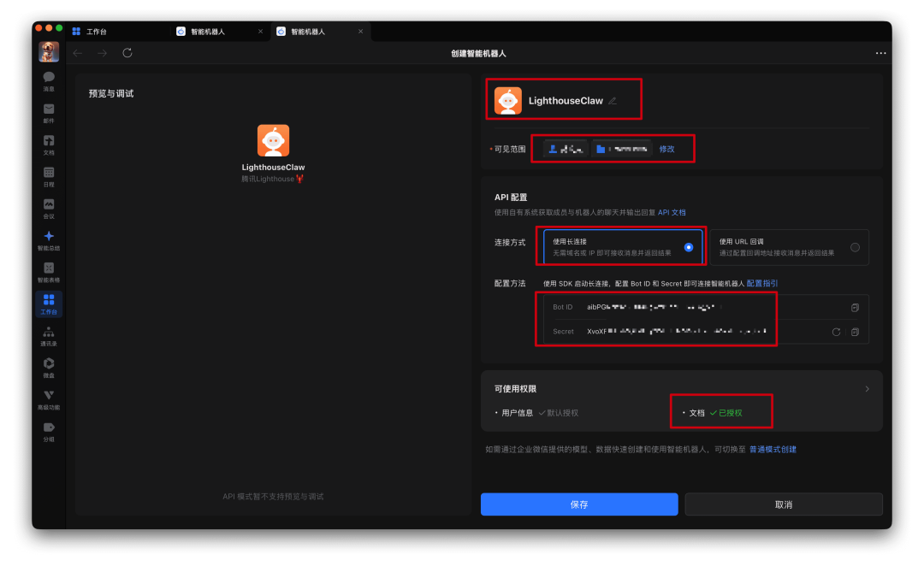
Task: Click 修改 to change visible scope
Action: [669, 148]
